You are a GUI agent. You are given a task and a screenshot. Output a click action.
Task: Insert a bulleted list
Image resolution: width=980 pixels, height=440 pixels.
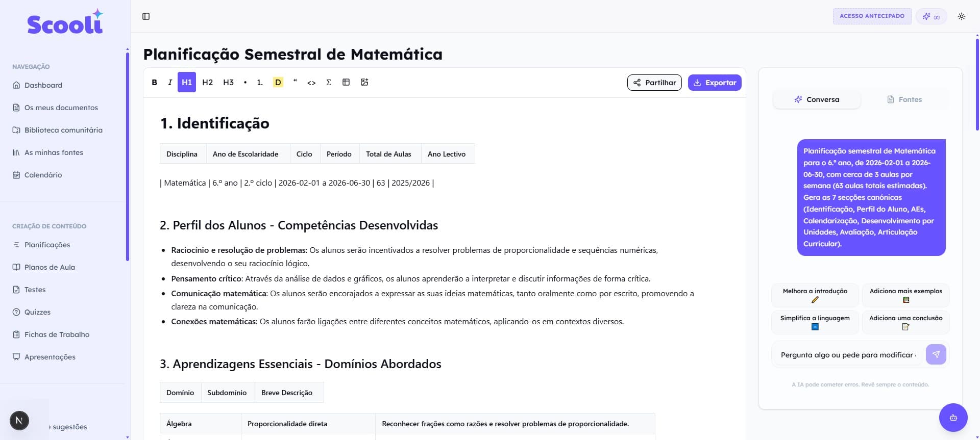(245, 82)
